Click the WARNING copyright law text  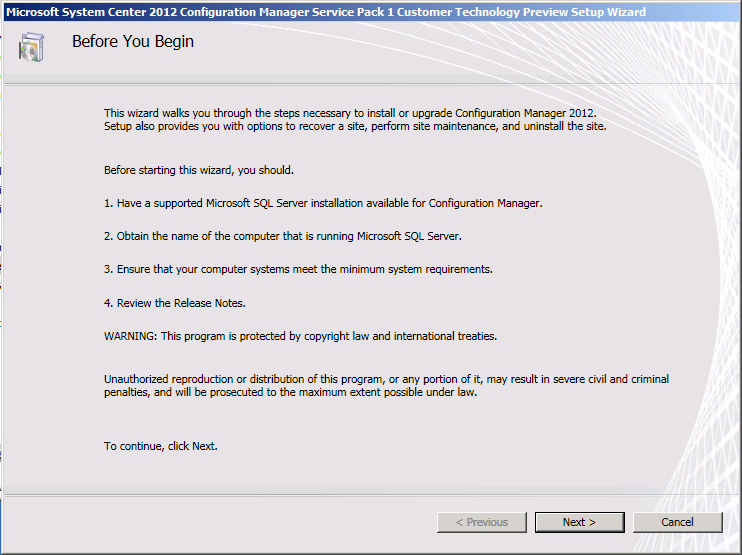point(300,336)
